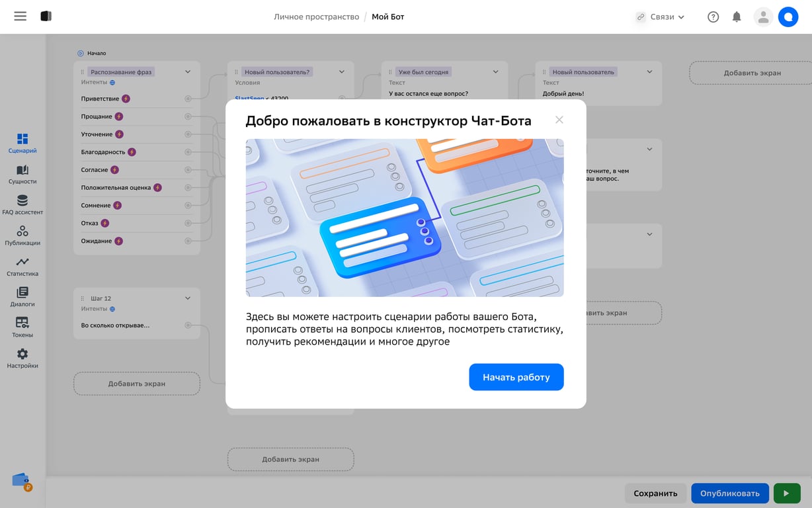Screen dimensions: 812x508
Task: Open the help question mark icon
Action: (x=713, y=17)
